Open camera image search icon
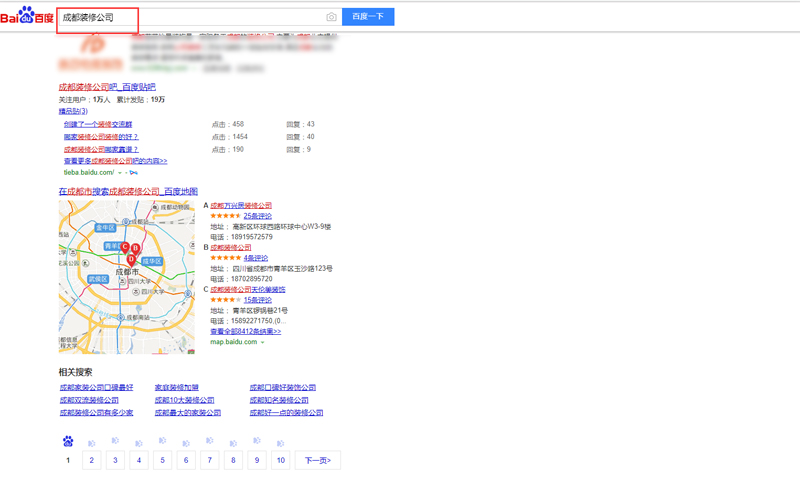Viewport: 800px width, 479px height. 332,17
